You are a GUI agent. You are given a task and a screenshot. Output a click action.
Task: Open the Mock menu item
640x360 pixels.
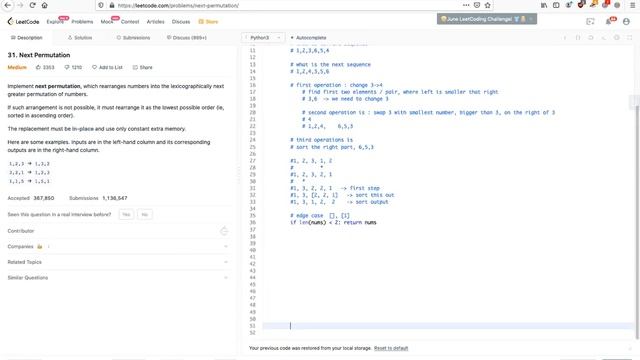coord(107,22)
